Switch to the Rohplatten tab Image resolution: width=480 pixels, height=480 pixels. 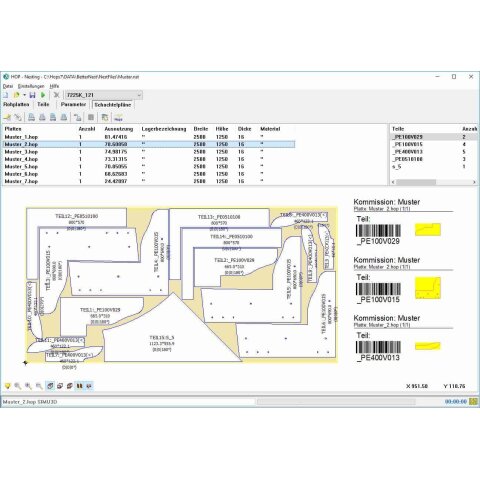coord(16,105)
